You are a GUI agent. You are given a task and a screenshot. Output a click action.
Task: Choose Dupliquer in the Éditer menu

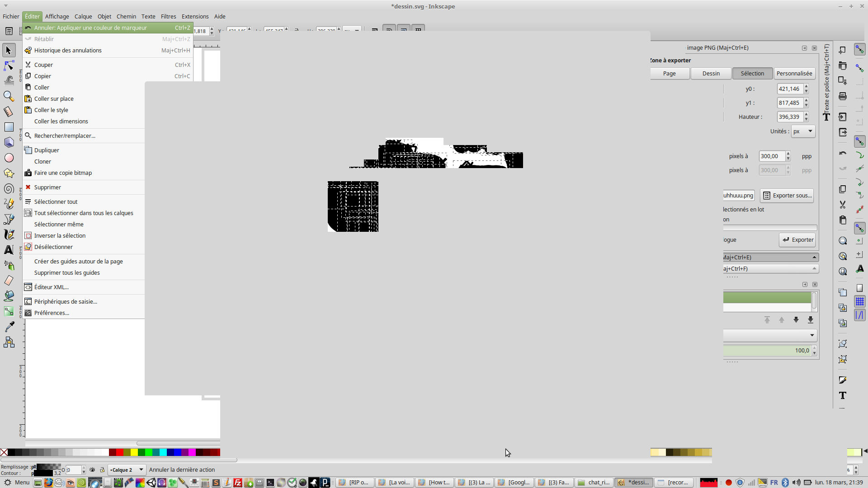click(x=47, y=150)
